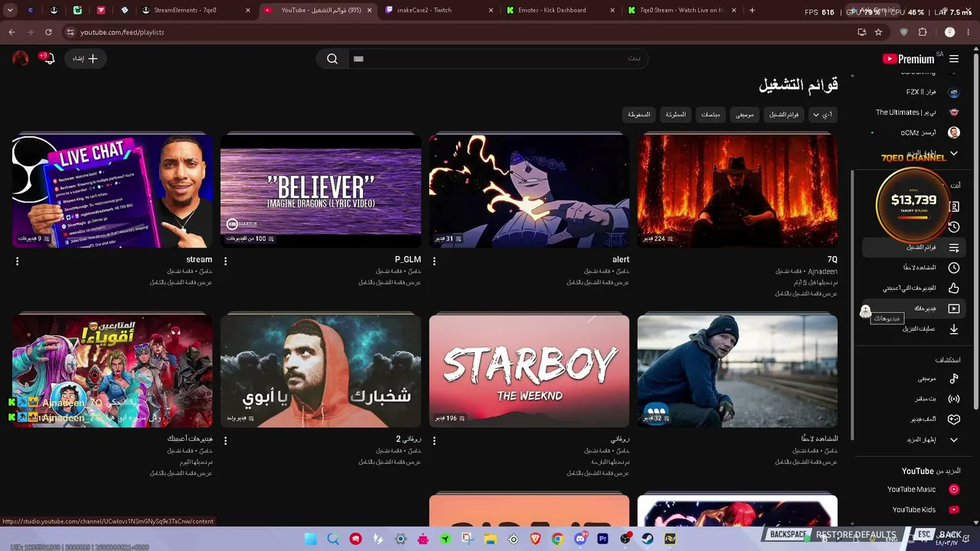Click the search magnifier button

tap(332, 59)
